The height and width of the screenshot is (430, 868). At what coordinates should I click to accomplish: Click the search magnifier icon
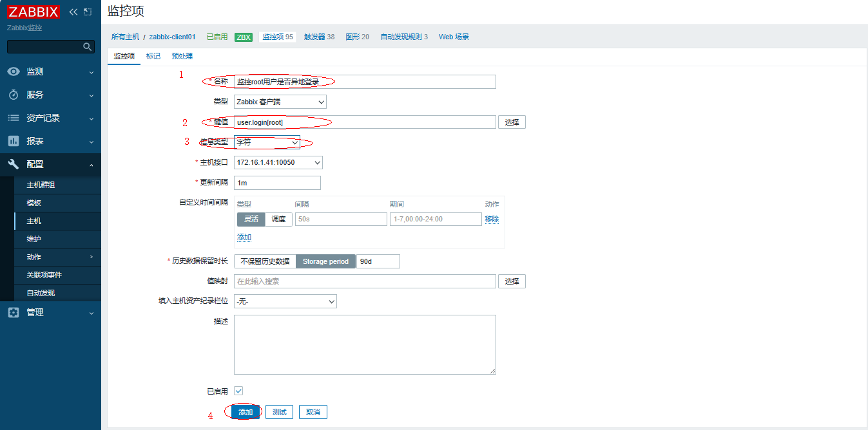(88, 47)
